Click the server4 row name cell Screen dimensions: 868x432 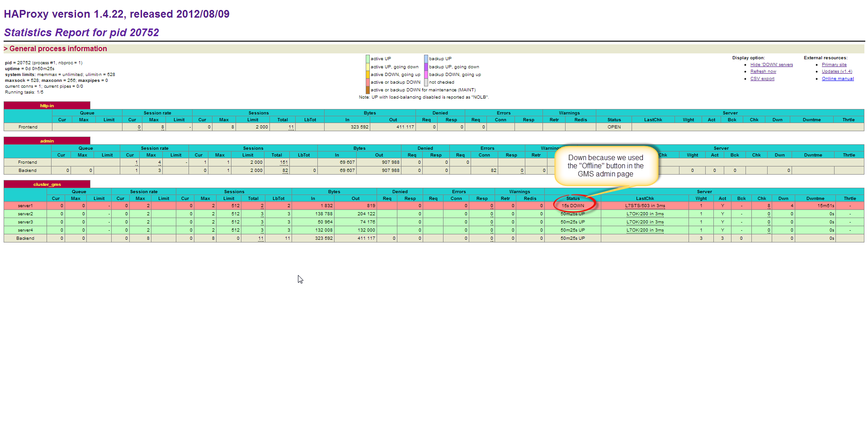(x=25, y=230)
